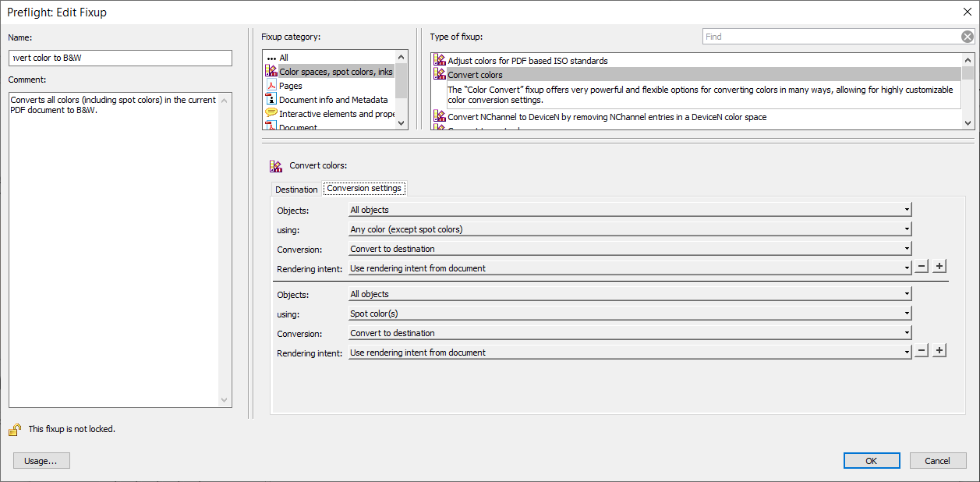Add a rule with second plus button
980x482 pixels.
[x=939, y=351]
